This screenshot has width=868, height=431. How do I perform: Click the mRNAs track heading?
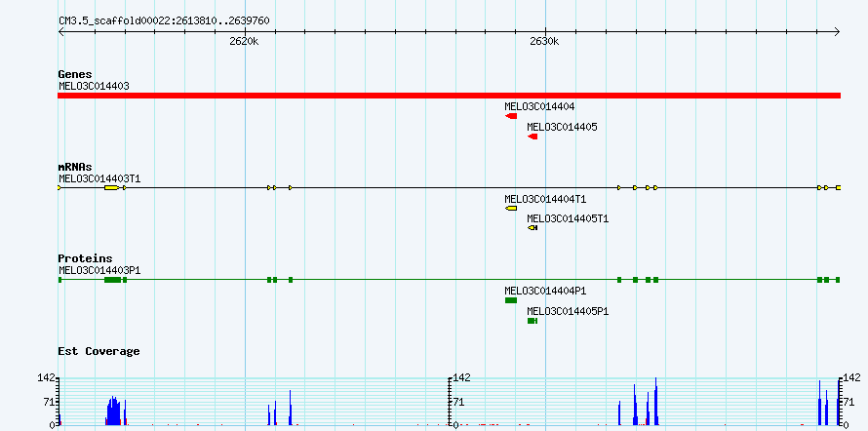pos(75,167)
